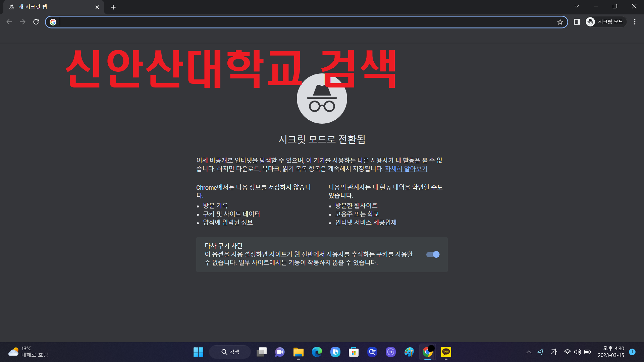Open the Paint palette taskbar icon
Image resolution: width=644 pixels, height=362 pixels.
[x=409, y=352]
